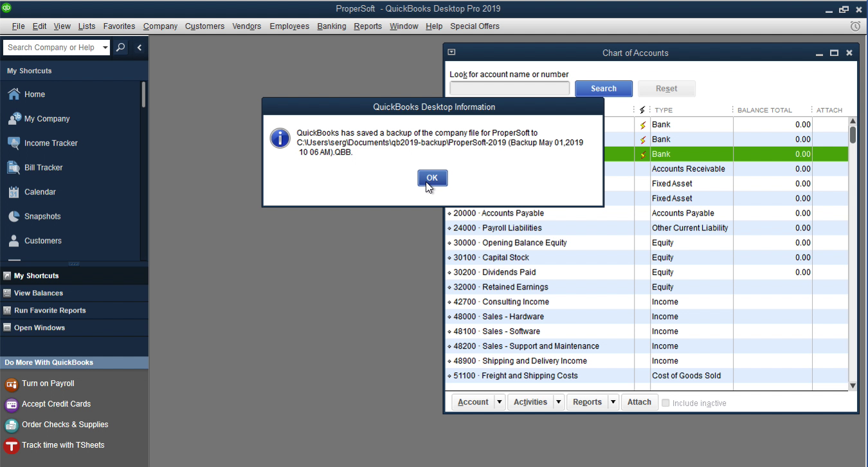Open Chart of Accounts window menu icon
This screenshot has height=467, width=868.
(x=451, y=53)
